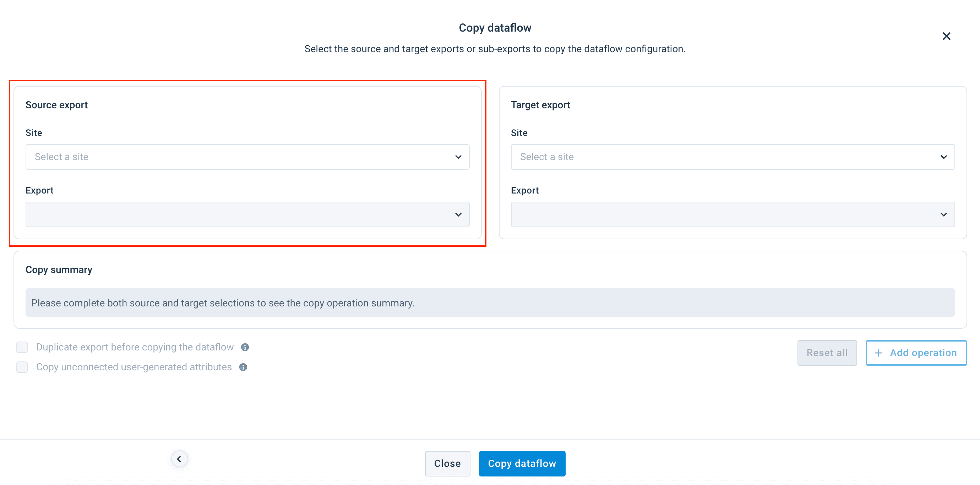Toggle Copy unconnected user-generated attributes checkbox
This screenshot has height=485, width=980.
point(22,367)
